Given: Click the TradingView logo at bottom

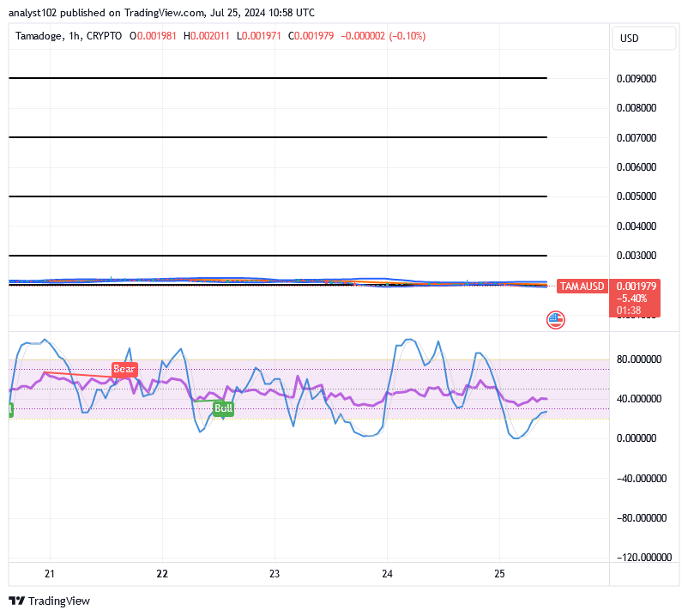Looking at the screenshot, I should [49, 601].
